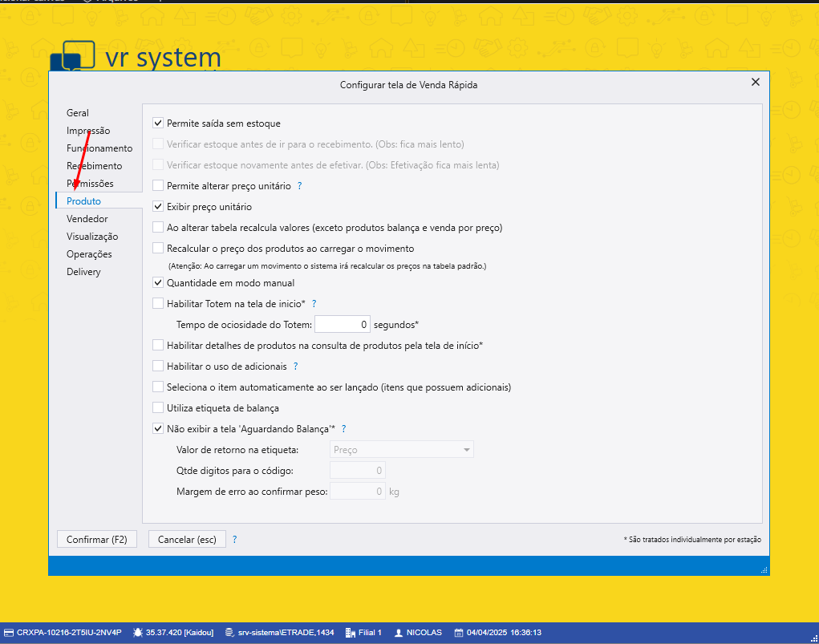The image size is (819, 644).
Task: Click the bug version icon in status bar
Action: click(x=138, y=633)
